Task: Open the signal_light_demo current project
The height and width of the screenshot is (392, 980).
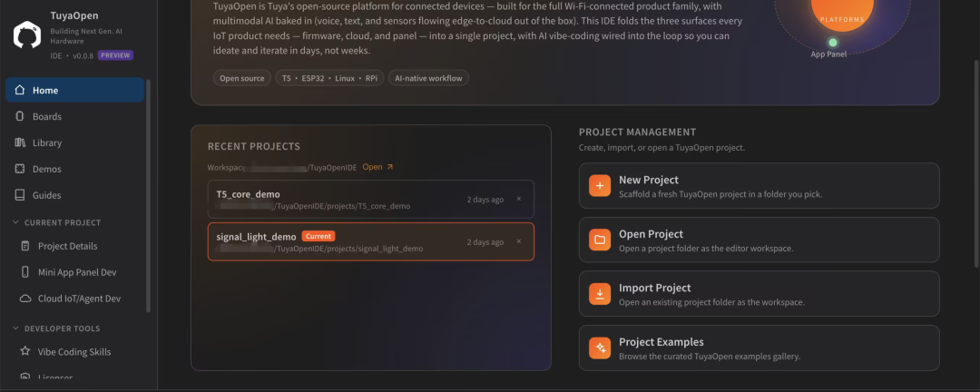Action: tap(370, 241)
